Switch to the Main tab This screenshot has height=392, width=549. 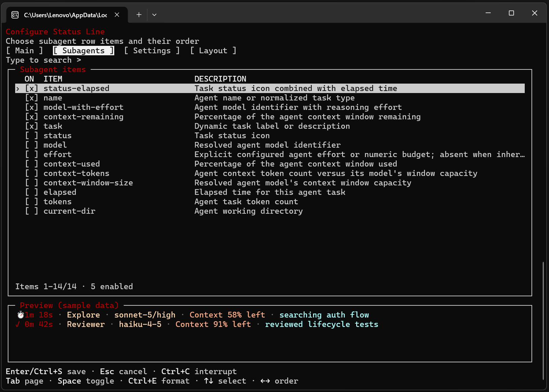(25, 51)
